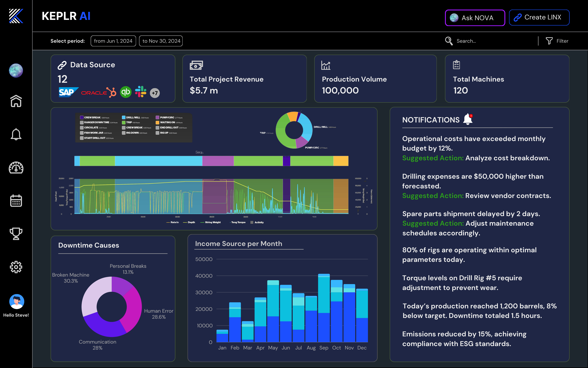The height and width of the screenshot is (368, 588).
Task: Toggle RANGER DOWN TIME legend box
Action: click(82, 123)
